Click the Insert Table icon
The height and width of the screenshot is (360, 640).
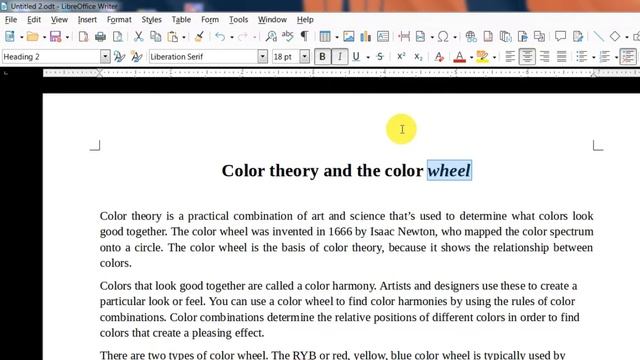pos(325,37)
